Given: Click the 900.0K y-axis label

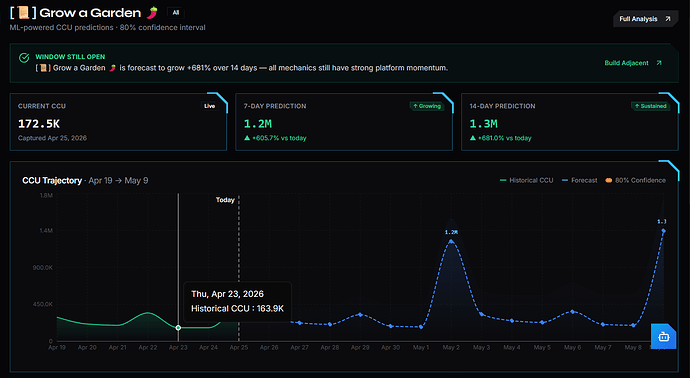Looking at the screenshot, I should (42, 268).
